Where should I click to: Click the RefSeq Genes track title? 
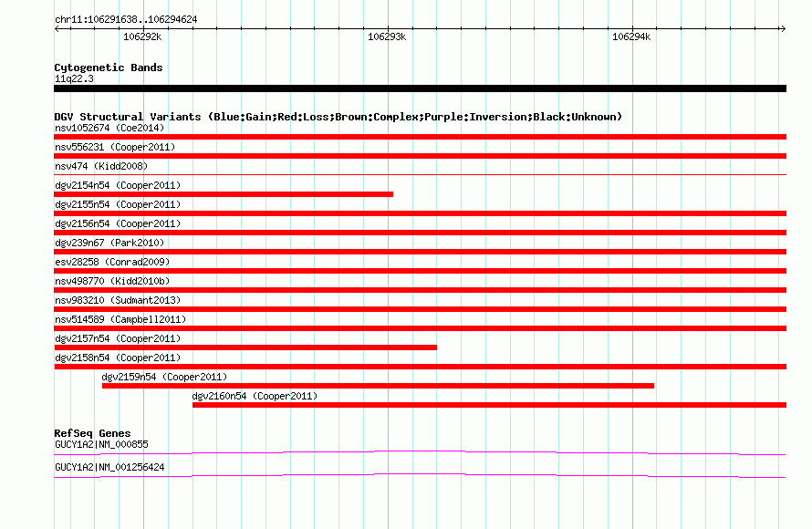[93, 433]
